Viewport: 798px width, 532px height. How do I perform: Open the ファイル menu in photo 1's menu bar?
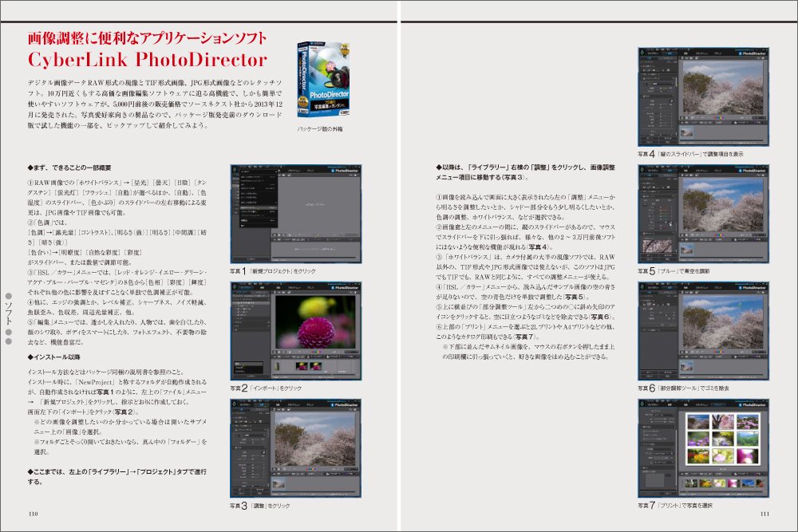243,167
